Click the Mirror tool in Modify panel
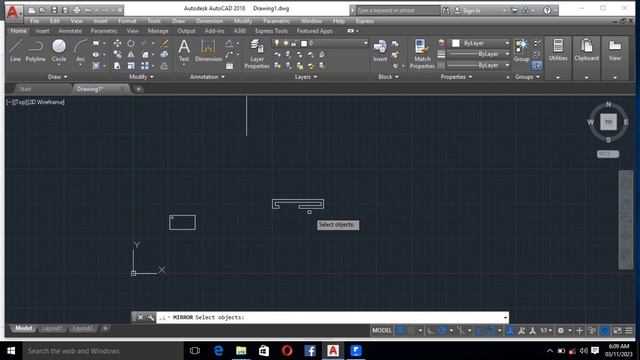Viewport: 640px width, 360px height. 131,54
